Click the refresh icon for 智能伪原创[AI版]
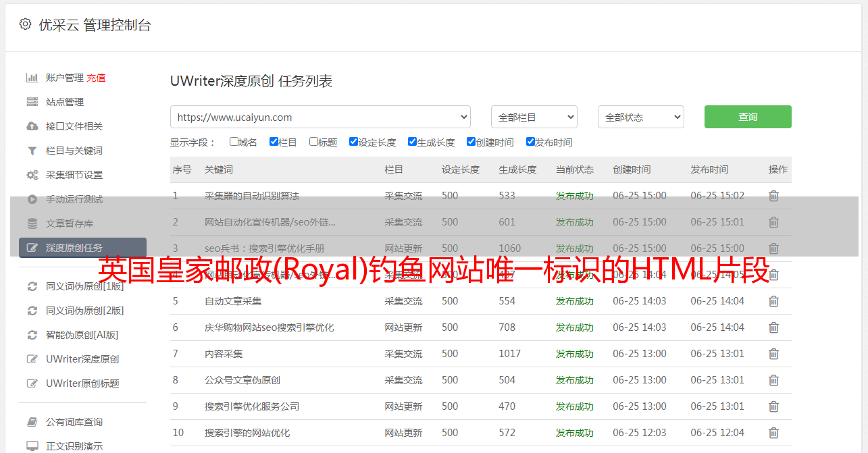The image size is (868, 453). coord(32,335)
